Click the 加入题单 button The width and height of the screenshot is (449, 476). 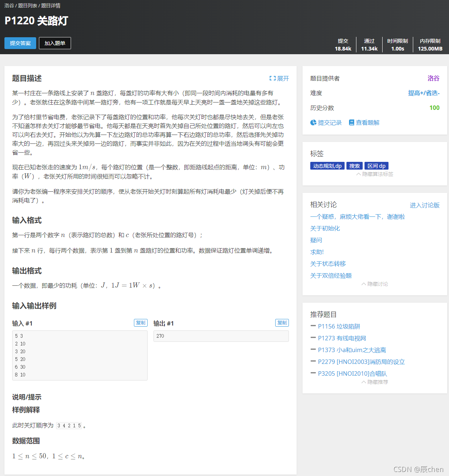pos(55,43)
